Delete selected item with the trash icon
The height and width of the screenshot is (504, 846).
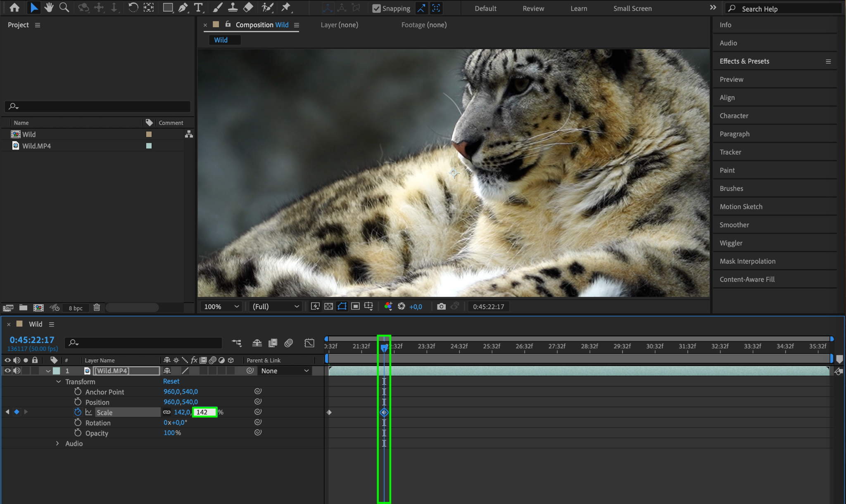coord(97,308)
